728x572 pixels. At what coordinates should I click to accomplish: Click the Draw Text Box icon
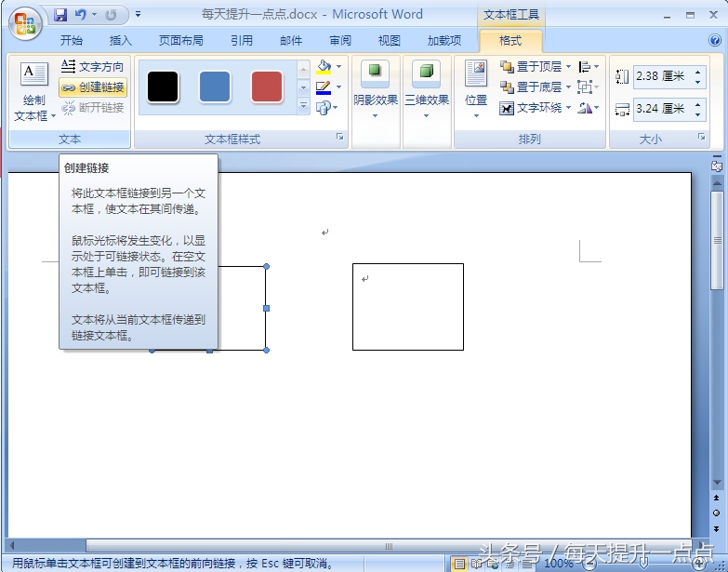tap(33, 74)
